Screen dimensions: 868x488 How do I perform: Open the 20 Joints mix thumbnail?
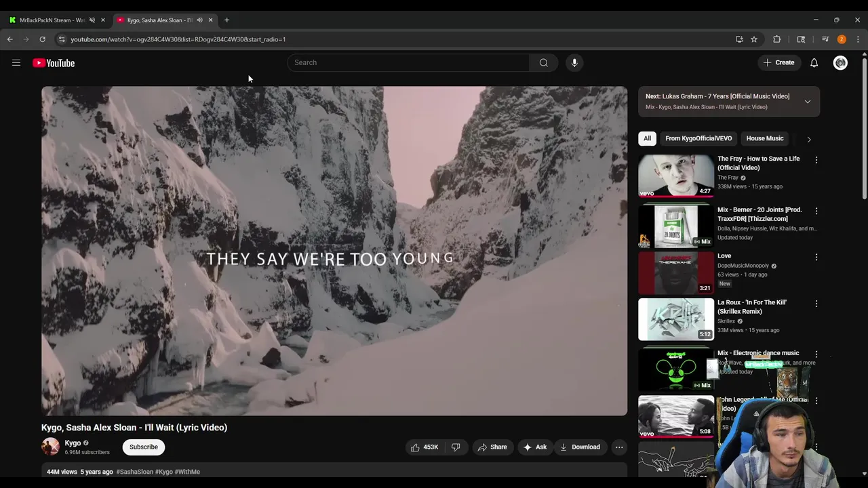(x=676, y=227)
